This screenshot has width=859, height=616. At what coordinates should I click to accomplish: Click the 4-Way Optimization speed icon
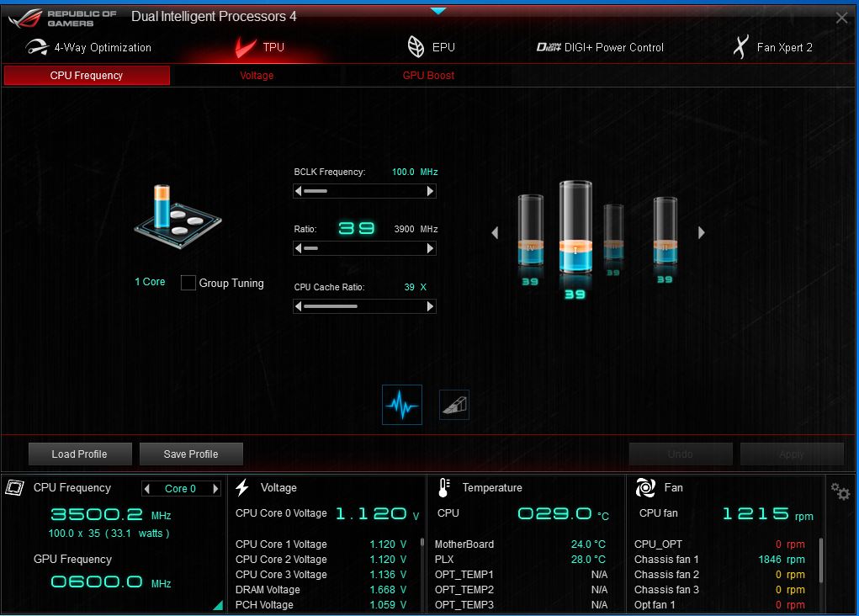pyautogui.click(x=37, y=47)
